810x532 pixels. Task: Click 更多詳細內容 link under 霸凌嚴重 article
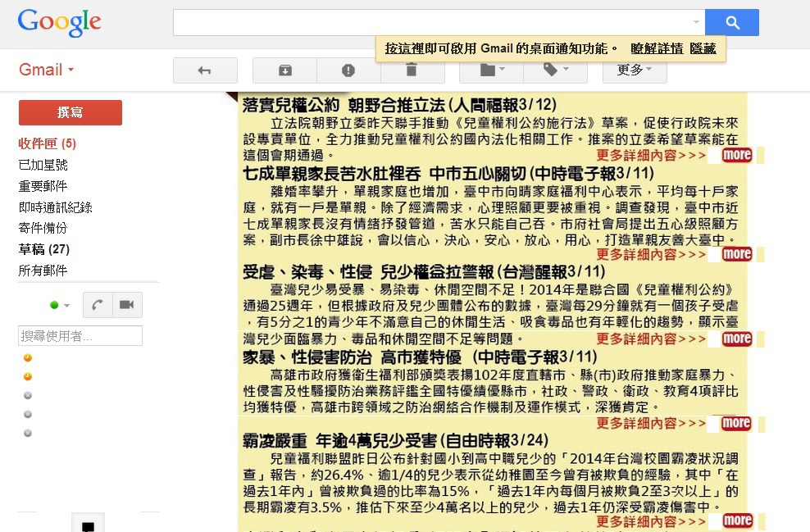tap(651, 521)
